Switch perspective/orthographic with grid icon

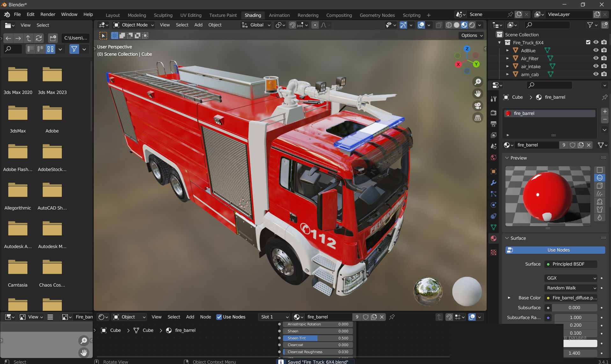tap(477, 118)
